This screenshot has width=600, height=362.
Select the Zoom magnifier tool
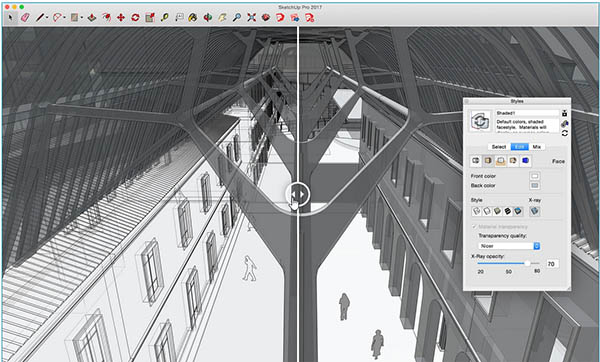point(237,18)
